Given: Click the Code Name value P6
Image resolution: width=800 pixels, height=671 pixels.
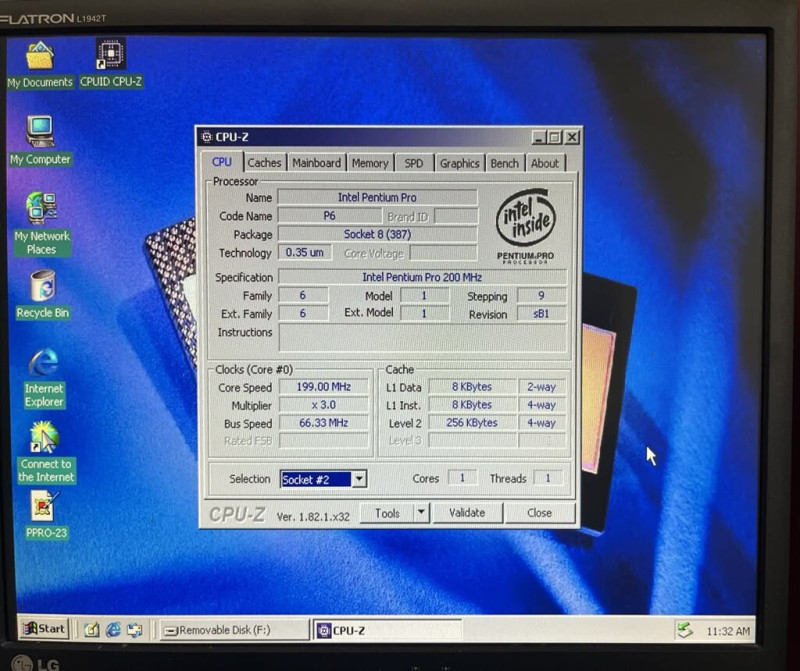Looking at the screenshot, I should (x=329, y=216).
